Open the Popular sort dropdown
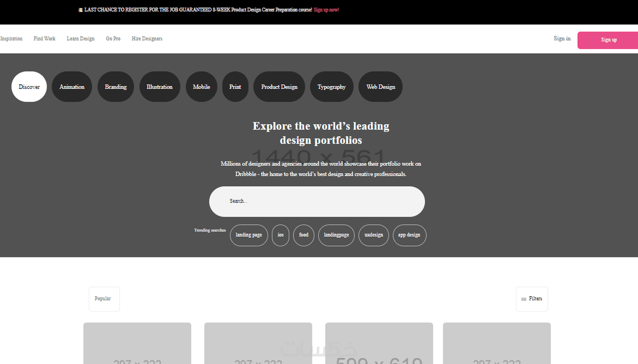The height and width of the screenshot is (364, 638). 104,299
